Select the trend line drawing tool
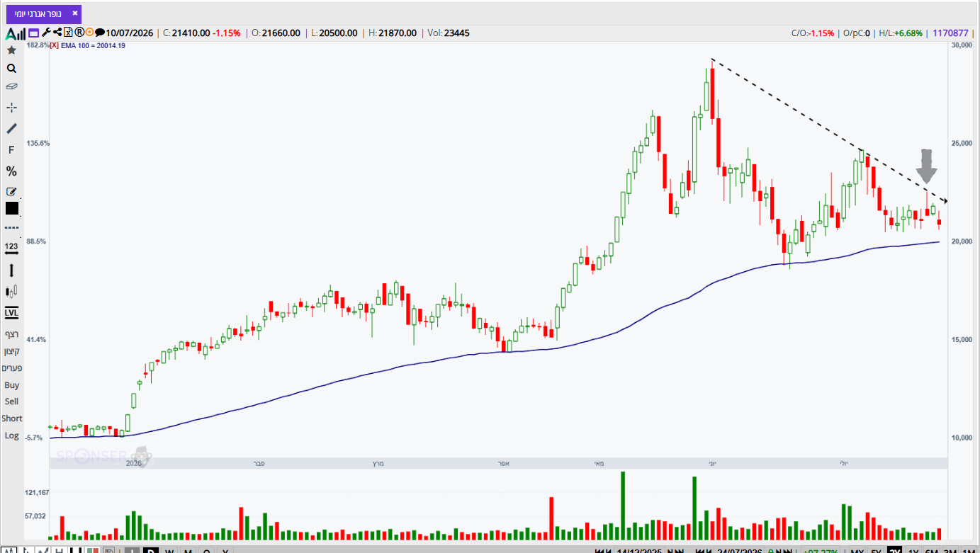The image size is (980, 553). [11, 129]
